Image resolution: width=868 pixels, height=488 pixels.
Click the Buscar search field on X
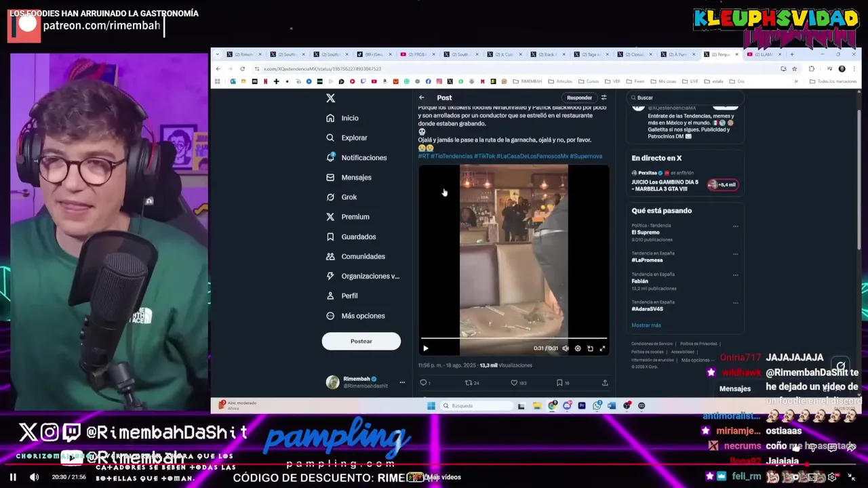pos(685,98)
